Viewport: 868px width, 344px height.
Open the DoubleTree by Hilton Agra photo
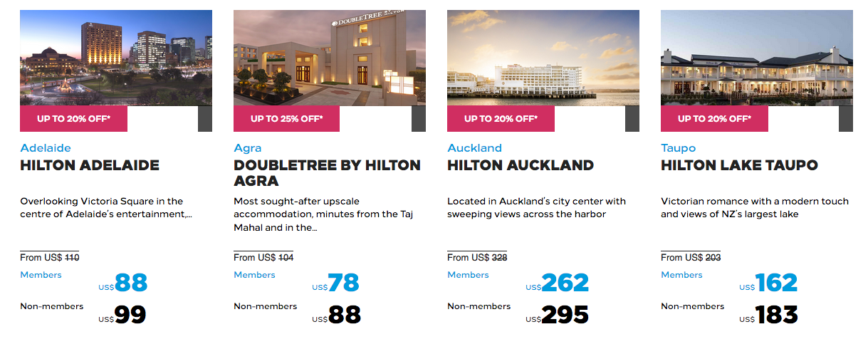(x=330, y=58)
